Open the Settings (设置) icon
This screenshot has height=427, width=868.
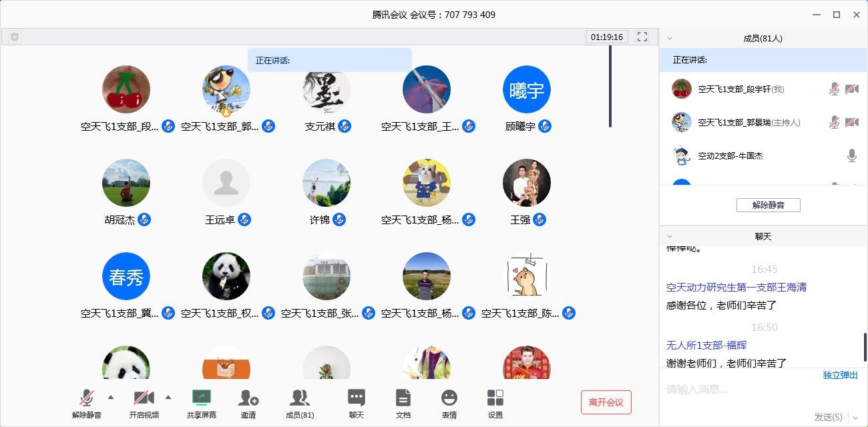(x=495, y=399)
